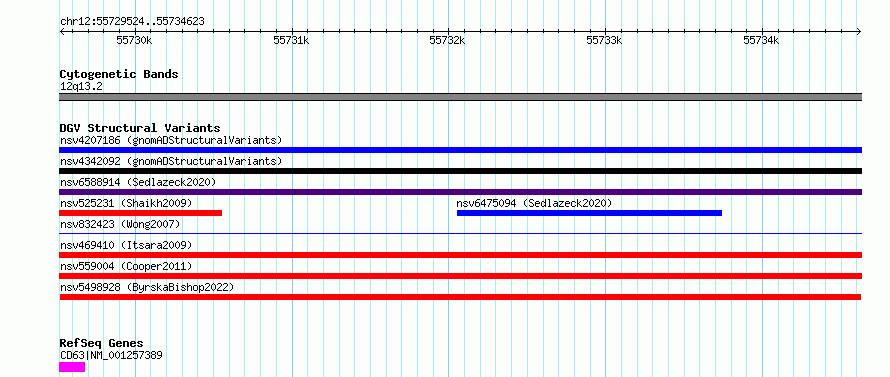The width and height of the screenshot is (890, 377).
Task: Select the DGV Structural Variants track title
Action: (x=140, y=128)
